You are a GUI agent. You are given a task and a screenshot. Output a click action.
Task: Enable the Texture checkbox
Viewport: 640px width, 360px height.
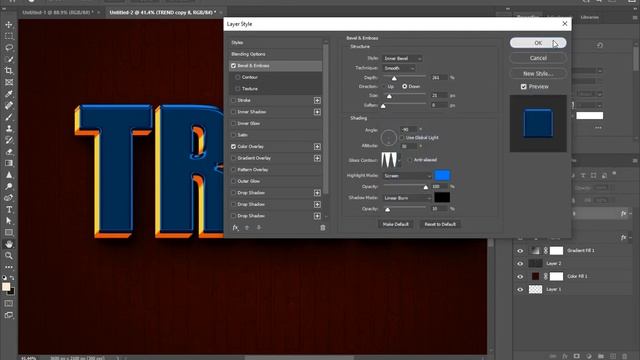pos(238,89)
